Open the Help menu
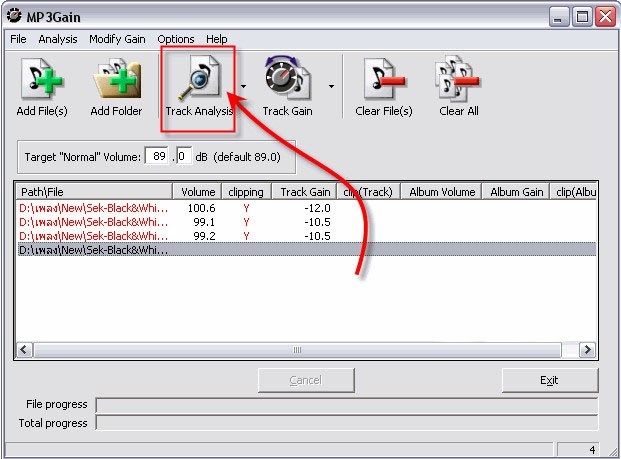Screen dimensions: 621x459 [217, 39]
